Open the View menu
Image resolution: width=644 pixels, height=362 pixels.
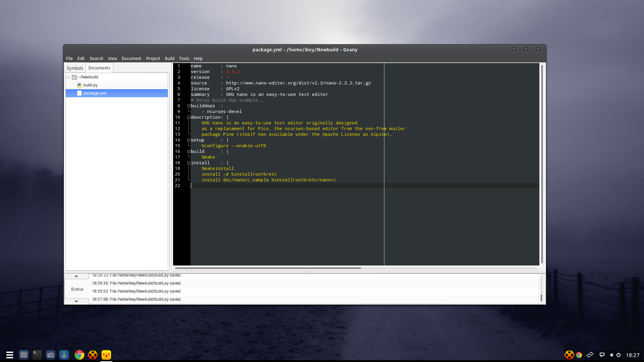pyautogui.click(x=112, y=58)
